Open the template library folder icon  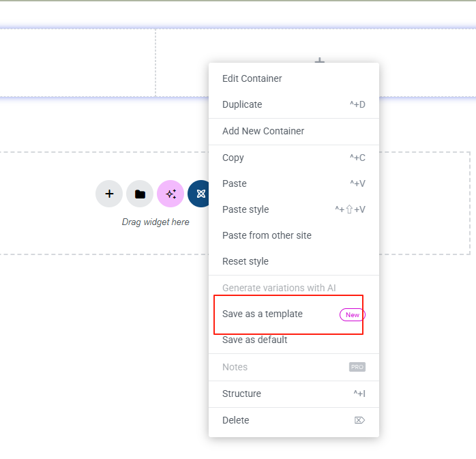click(140, 194)
